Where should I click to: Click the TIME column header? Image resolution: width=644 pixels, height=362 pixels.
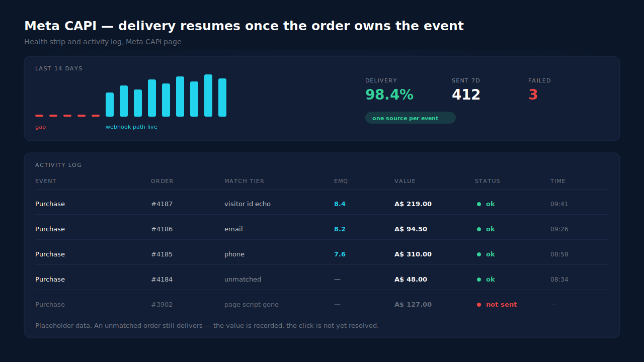click(558, 181)
